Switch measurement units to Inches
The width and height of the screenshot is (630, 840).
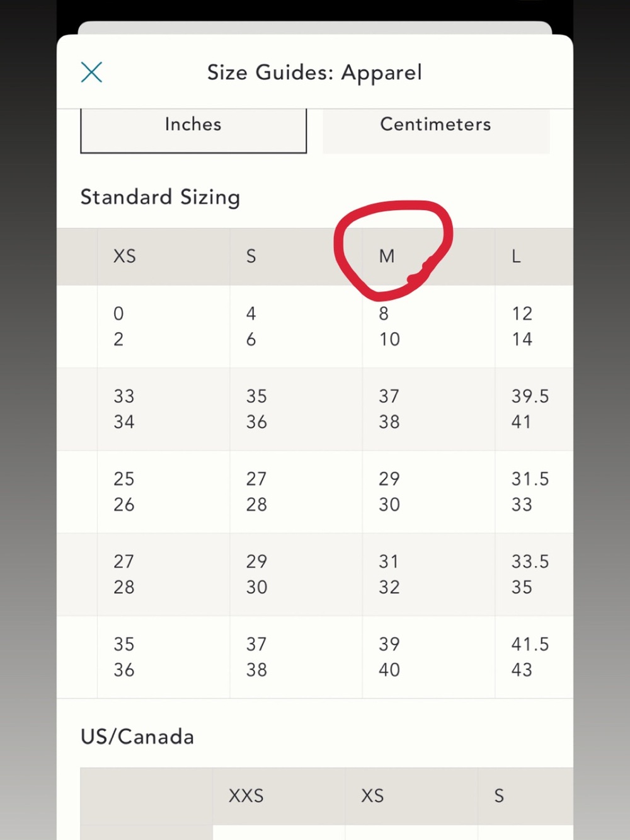coord(193,129)
